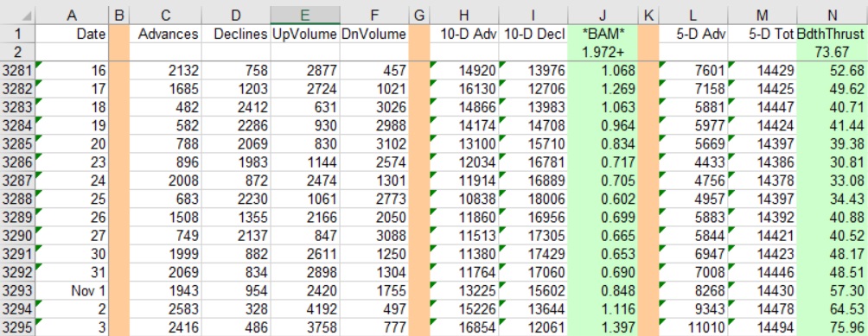
Task: Select UpVolume value 4192
Action: pos(305,309)
